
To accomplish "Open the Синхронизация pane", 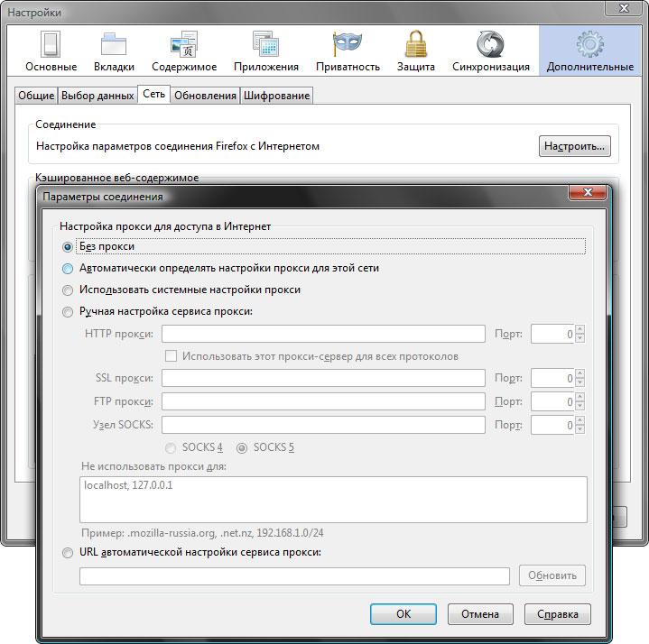I will [x=490, y=51].
